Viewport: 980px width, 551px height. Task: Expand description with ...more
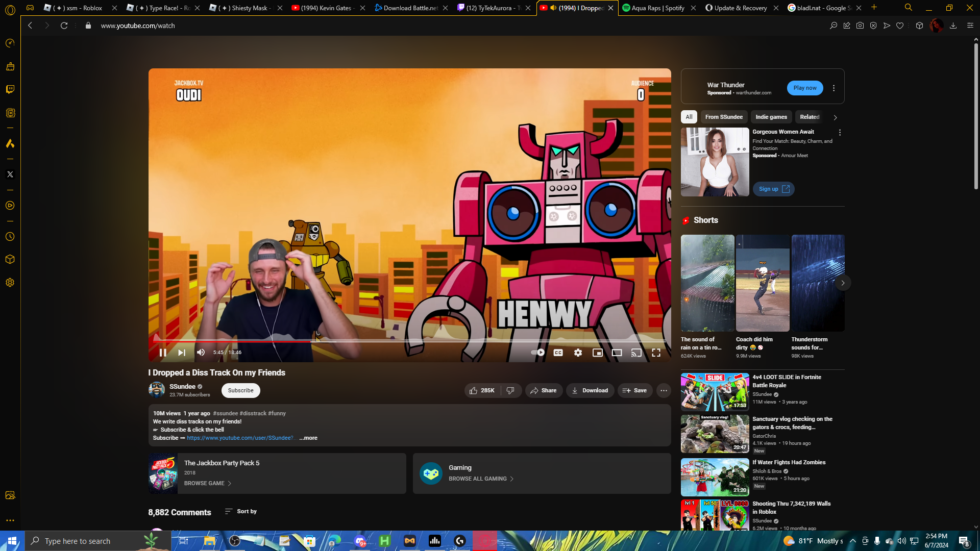click(308, 438)
